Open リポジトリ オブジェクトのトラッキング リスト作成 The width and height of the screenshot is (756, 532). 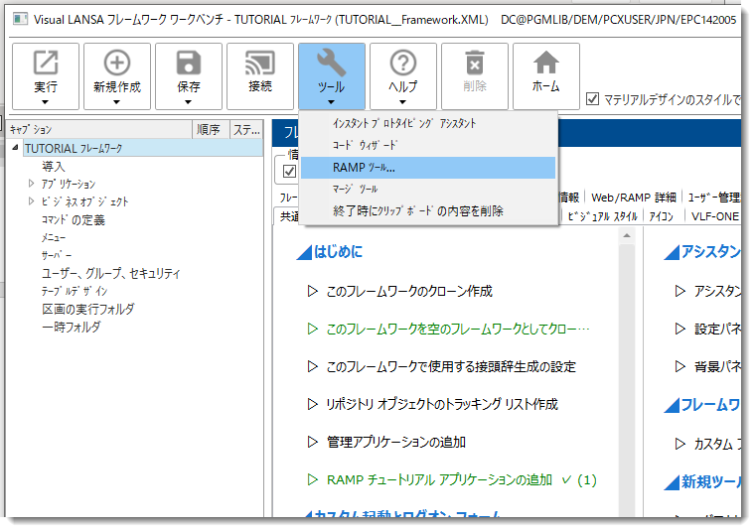coord(442,404)
